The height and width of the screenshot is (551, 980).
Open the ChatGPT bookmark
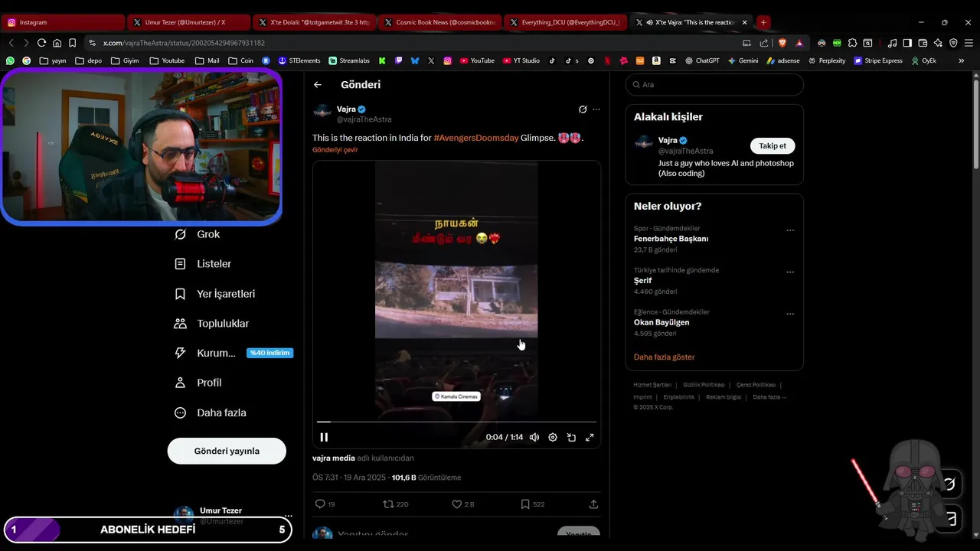click(701, 60)
